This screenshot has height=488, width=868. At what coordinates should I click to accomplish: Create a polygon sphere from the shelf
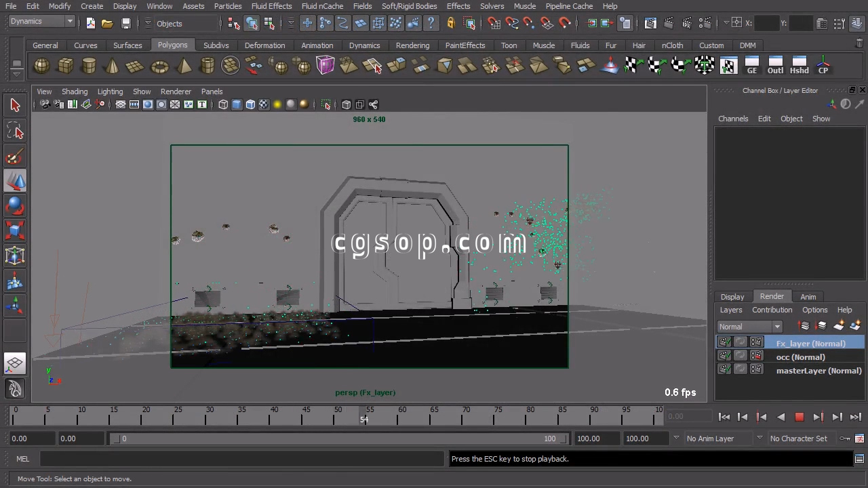point(41,66)
